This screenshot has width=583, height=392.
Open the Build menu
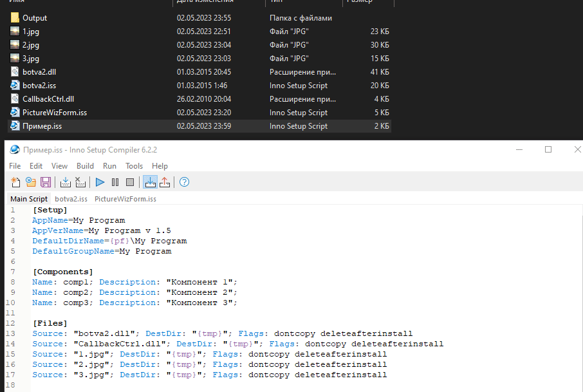85,166
